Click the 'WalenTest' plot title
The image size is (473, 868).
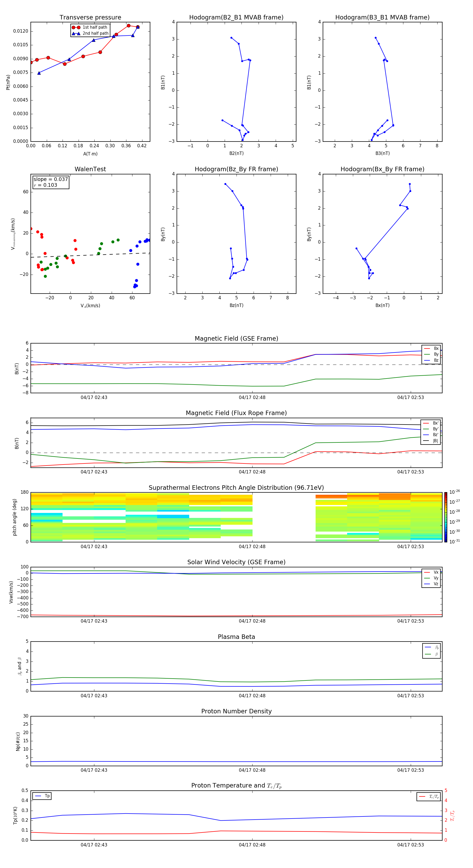click(90, 169)
